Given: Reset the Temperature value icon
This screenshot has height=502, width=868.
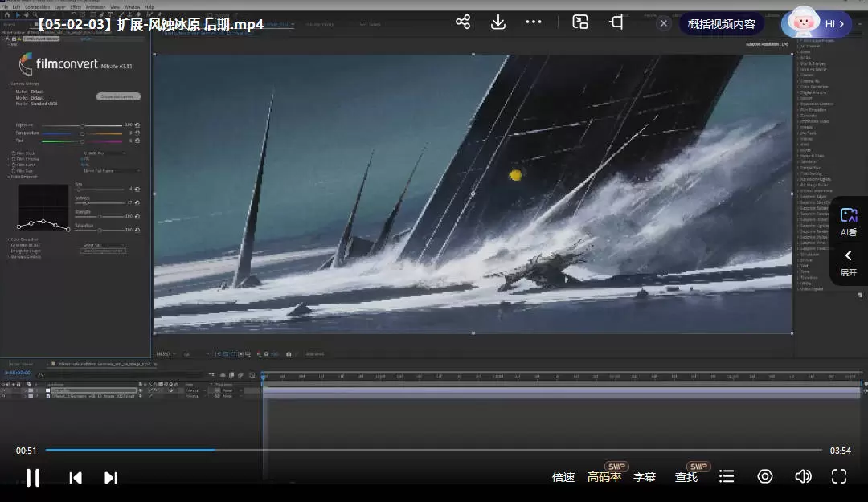Looking at the screenshot, I should tap(137, 133).
